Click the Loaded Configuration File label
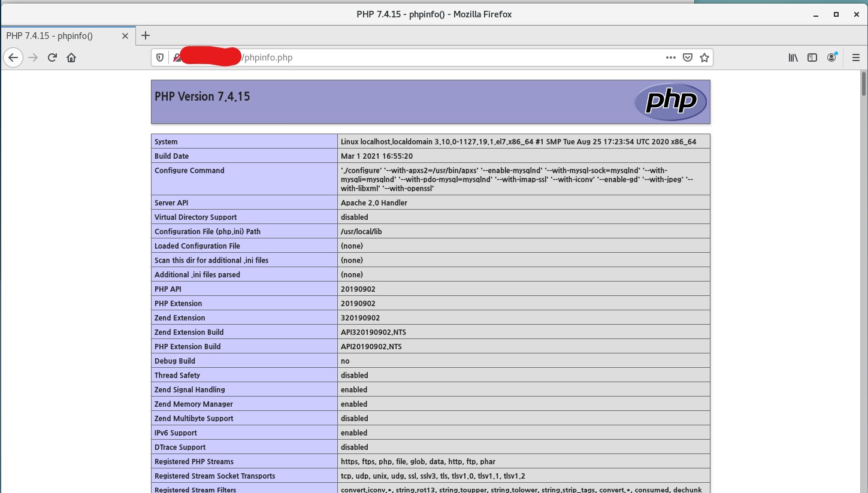Viewport: 868px width, 493px height. pyautogui.click(x=197, y=246)
